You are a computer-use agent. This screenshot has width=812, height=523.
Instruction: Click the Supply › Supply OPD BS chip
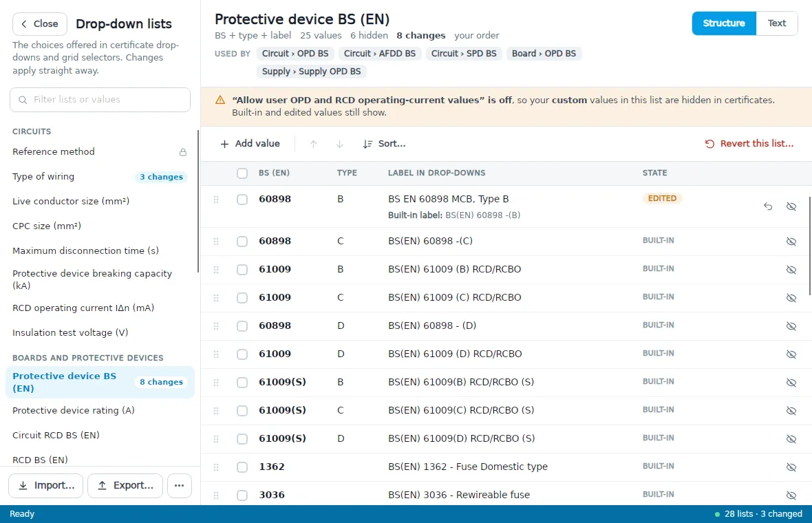tap(311, 72)
